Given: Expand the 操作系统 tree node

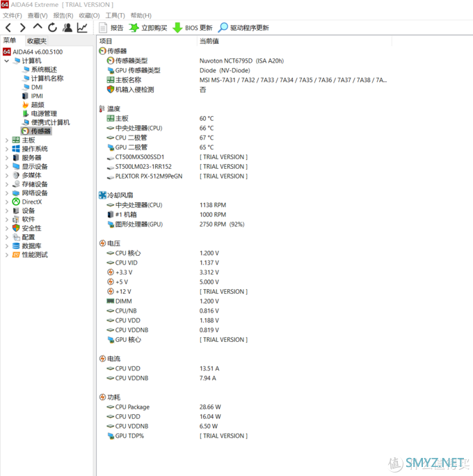Looking at the screenshot, I should [x=7, y=149].
